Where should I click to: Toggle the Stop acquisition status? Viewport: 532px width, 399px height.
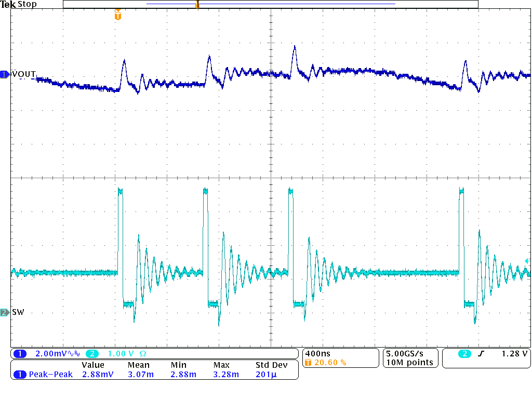coord(27,4)
